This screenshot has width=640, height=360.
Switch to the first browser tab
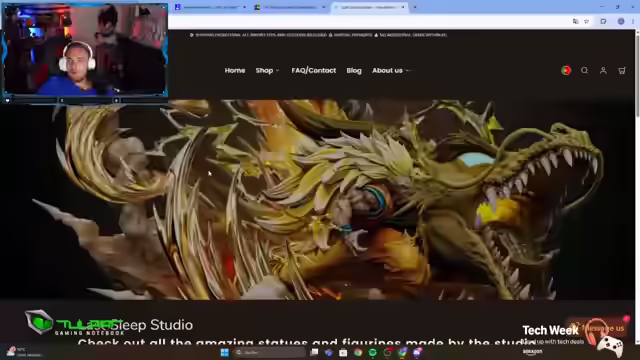tap(209, 7)
